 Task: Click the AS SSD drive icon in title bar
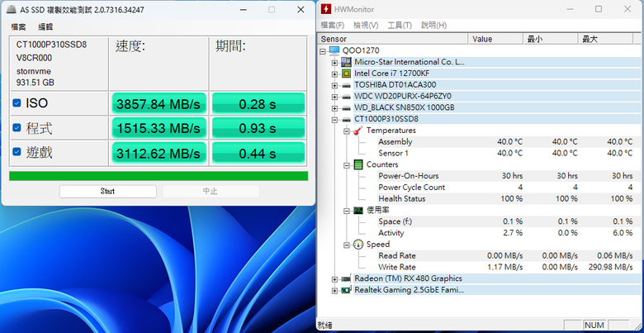pos(12,9)
